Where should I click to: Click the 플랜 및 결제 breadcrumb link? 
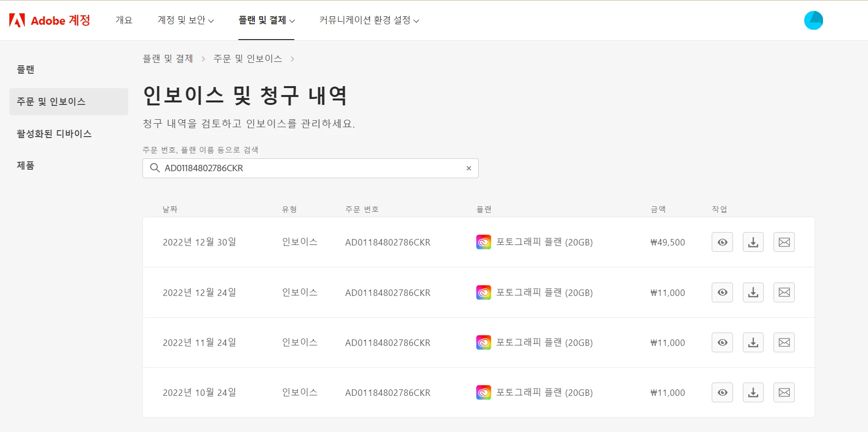tap(168, 59)
